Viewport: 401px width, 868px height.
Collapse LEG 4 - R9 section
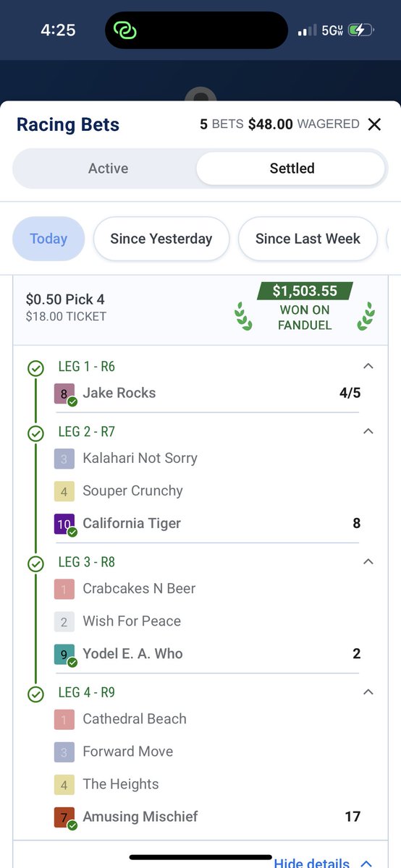(368, 692)
